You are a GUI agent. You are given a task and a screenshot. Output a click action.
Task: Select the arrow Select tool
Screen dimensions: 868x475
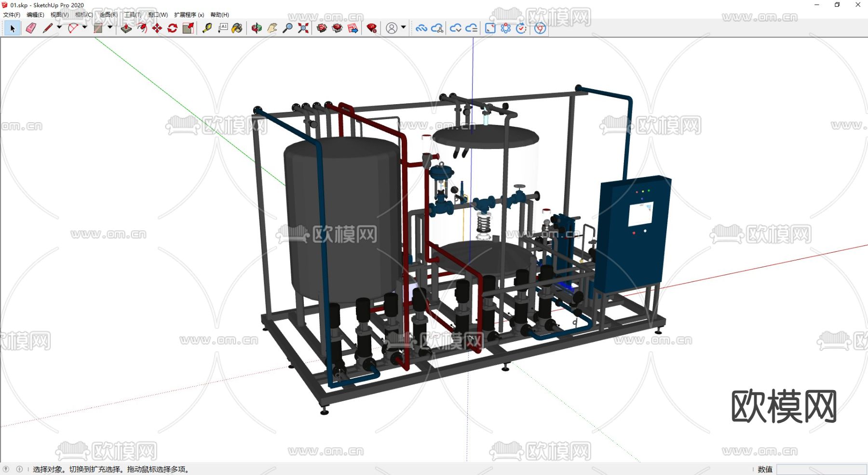(13, 28)
